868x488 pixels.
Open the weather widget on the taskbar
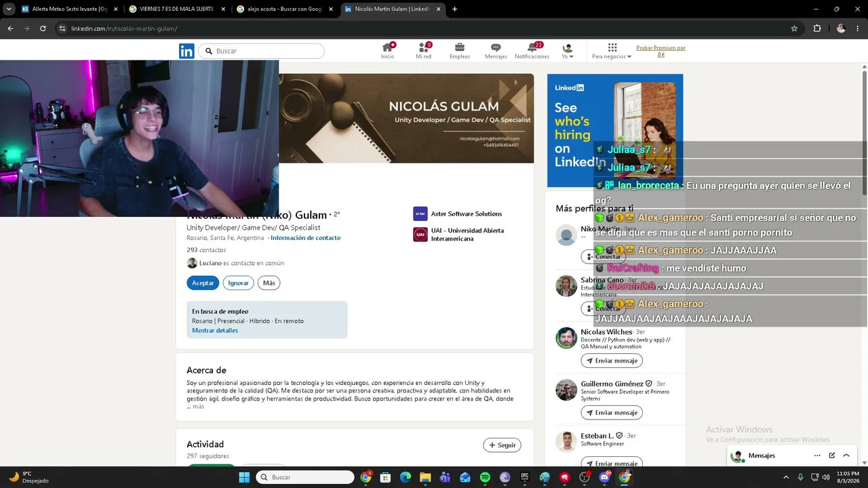pyautogui.click(x=27, y=477)
